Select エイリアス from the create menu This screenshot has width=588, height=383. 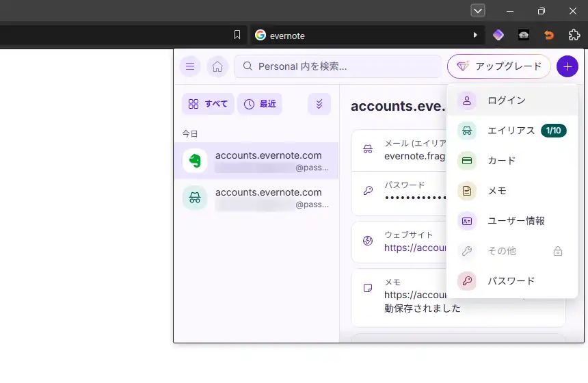point(511,131)
